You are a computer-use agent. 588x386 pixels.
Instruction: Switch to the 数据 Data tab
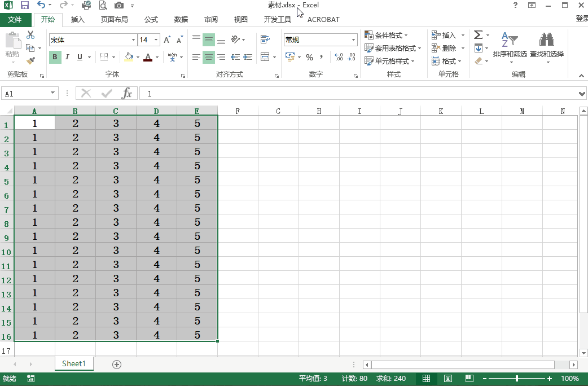point(181,20)
